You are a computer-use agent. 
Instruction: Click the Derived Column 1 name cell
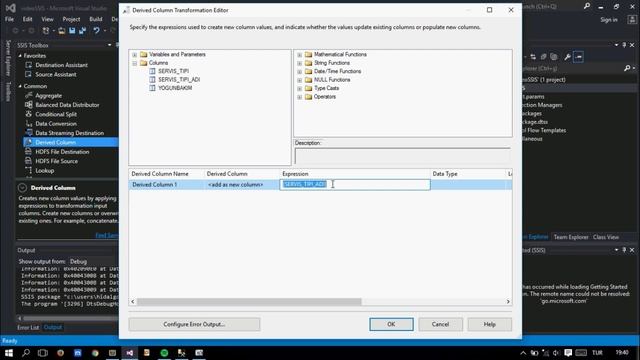coord(167,185)
